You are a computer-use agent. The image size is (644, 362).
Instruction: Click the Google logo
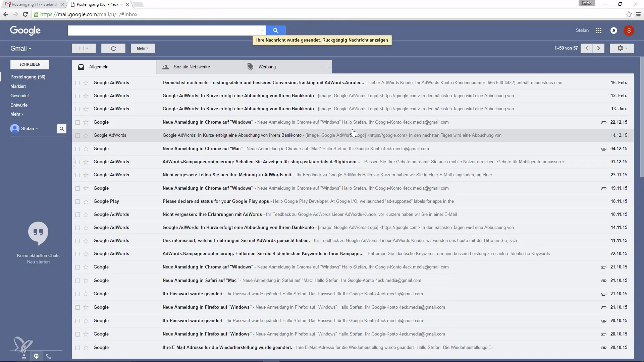(x=25, y=31)
